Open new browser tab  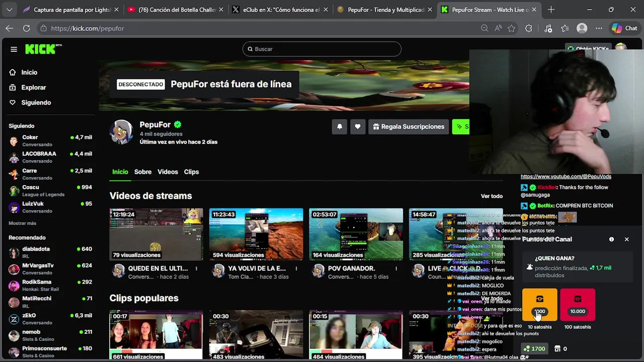point(551,10)
